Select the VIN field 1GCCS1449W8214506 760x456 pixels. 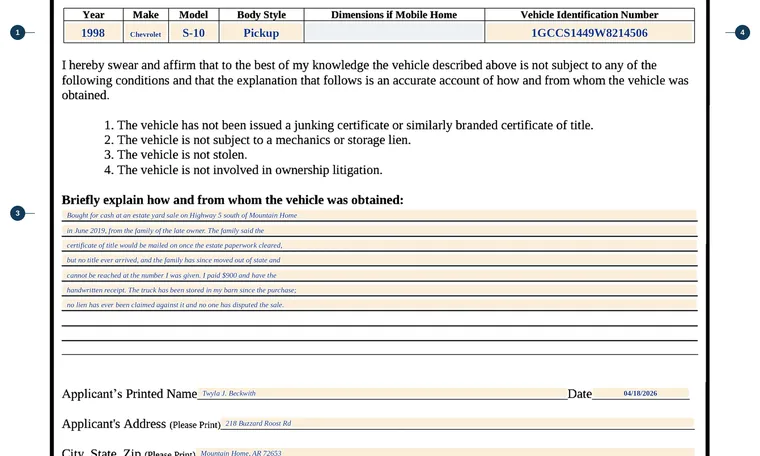(589, 33)
